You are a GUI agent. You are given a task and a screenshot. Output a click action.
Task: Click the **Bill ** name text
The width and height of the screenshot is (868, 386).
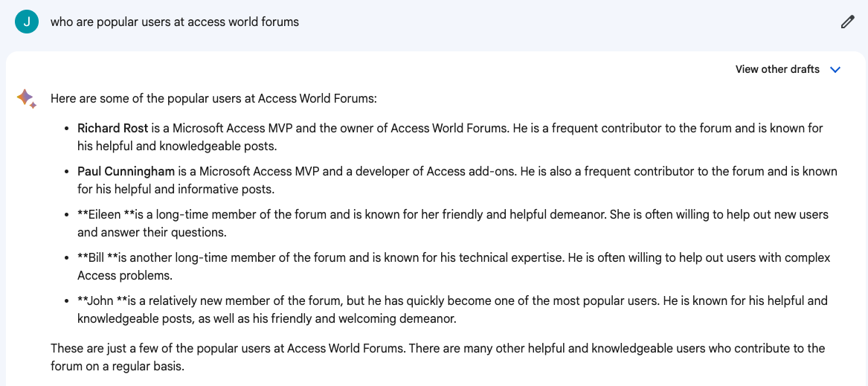95,258
